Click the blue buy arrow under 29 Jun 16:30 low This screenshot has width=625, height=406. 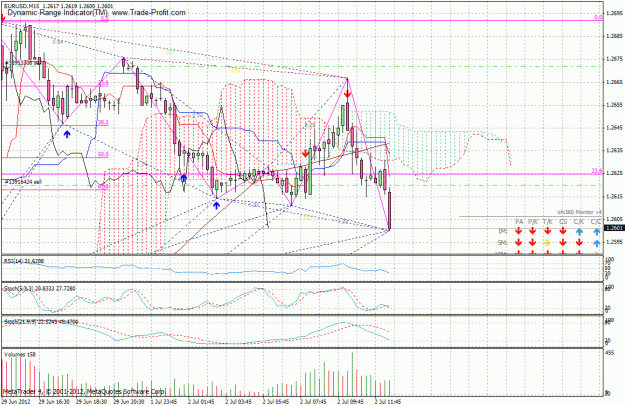click(67, 134)
